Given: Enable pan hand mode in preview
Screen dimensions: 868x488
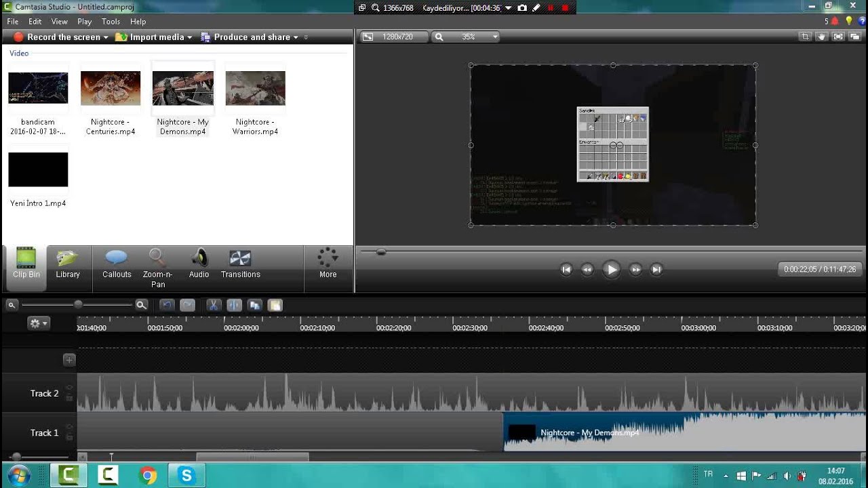Looking at the screenshot, I should [821, 37].
